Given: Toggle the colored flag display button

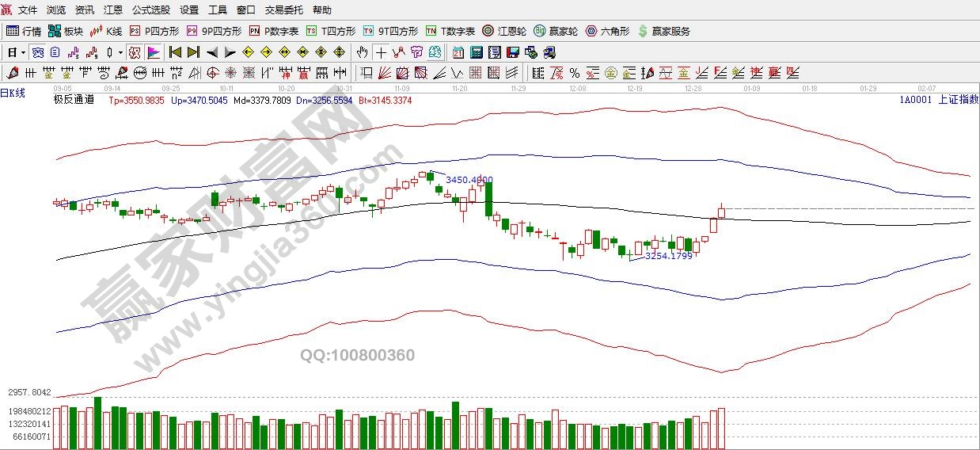Looking at the screenshot, I should pyautogui.click(x=154, y=53).
